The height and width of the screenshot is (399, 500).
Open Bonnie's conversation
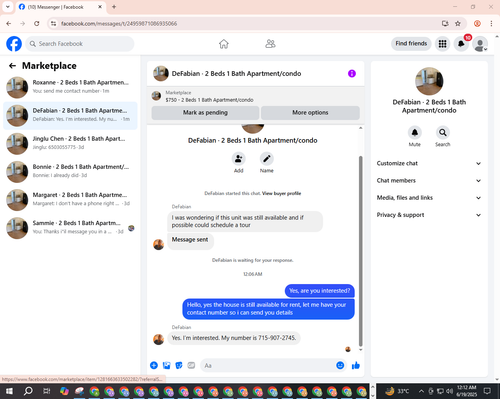pos(70,172)
